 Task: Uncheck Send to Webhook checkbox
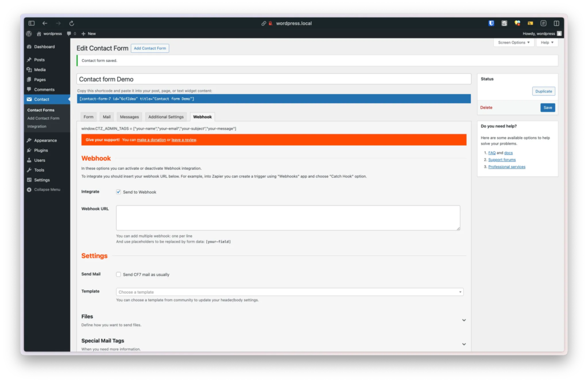tap(118, 192)
